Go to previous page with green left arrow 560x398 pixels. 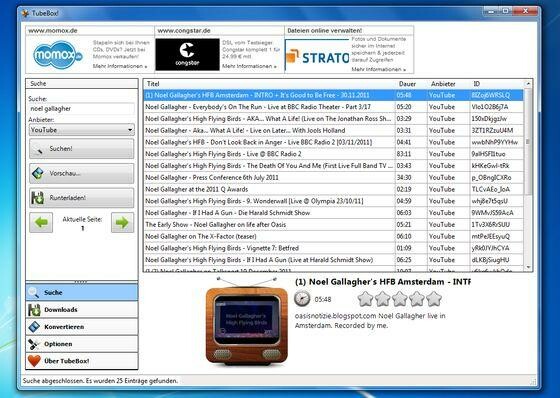click(x=41, y=223)
